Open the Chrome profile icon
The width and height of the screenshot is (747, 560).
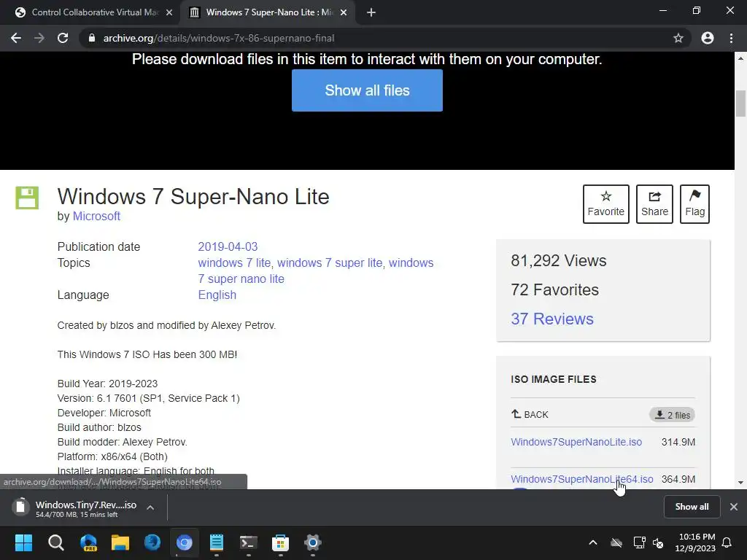click(x=708, y=38)
